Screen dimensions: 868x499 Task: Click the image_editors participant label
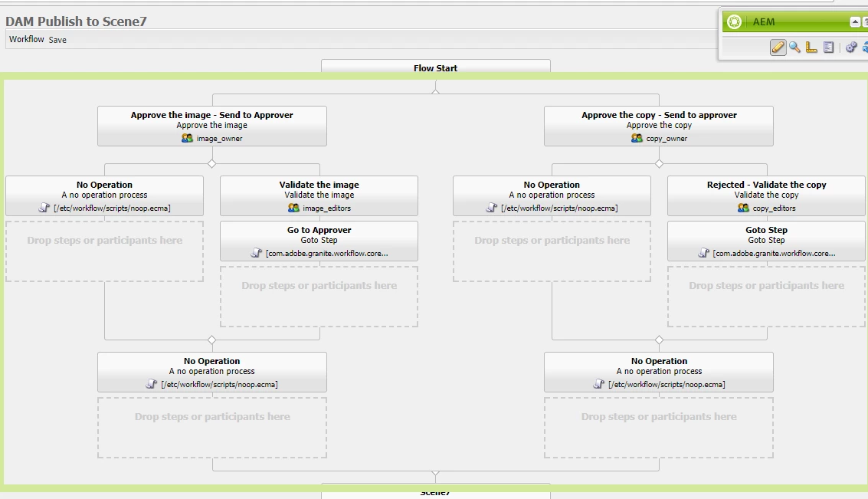(x=326, y=208)
